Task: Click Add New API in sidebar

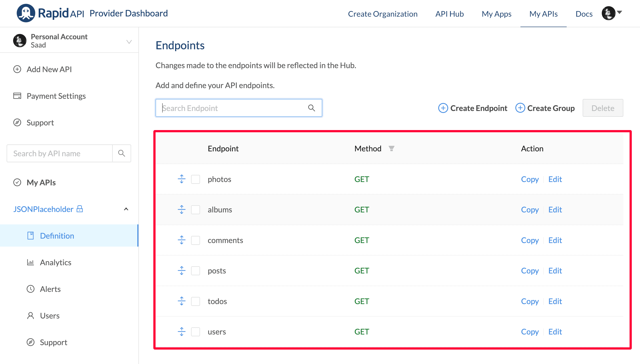Action: (49, 69)
